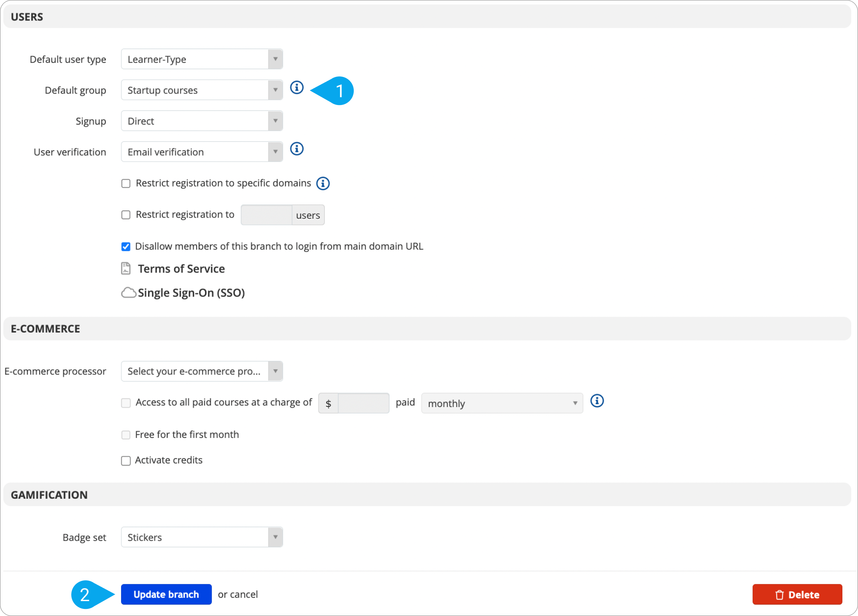Click Update branch button
This screenshot has width=858, height=616.
click(x=167, y=594)
